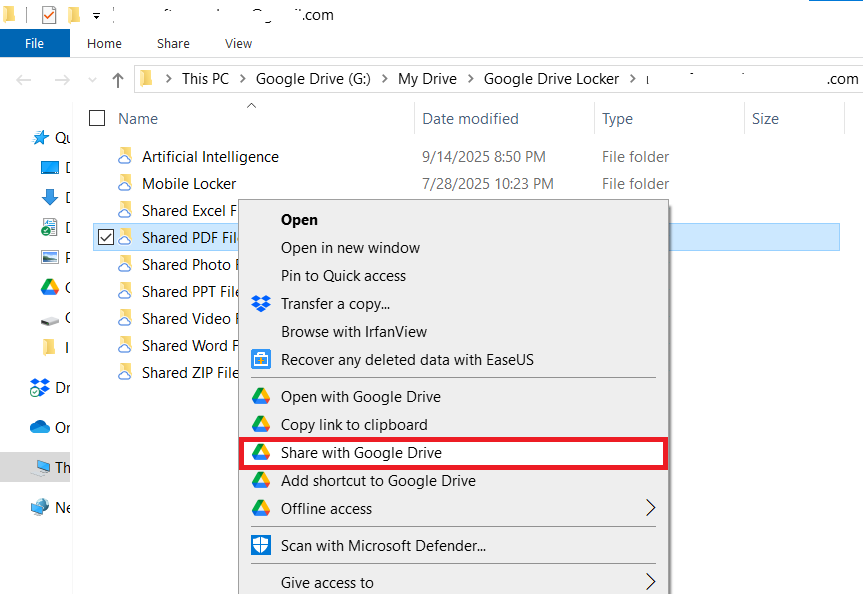Click the Mobile Locker folder icon
This screenshot has width=864, height=594.
[125, 184]
